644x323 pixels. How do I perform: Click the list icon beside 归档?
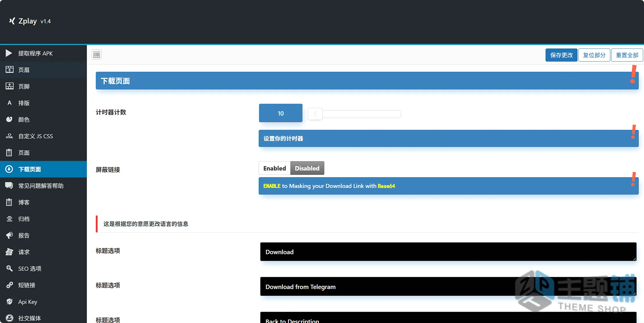(9, 219)
